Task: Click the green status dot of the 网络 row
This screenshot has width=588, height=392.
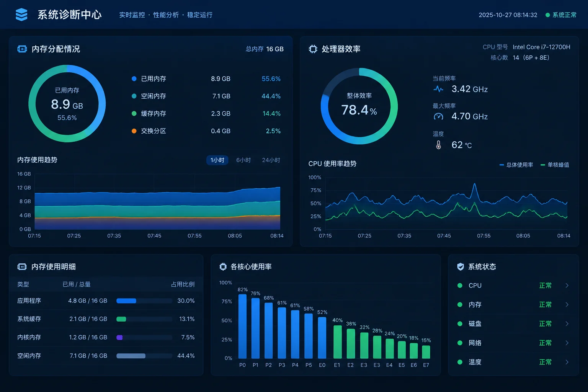Action: tap(460, 343)
